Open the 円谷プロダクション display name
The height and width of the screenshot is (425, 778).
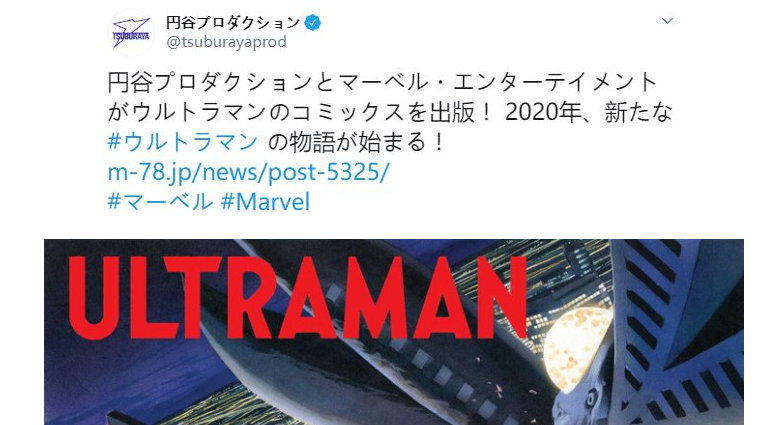tap(233, 22)
